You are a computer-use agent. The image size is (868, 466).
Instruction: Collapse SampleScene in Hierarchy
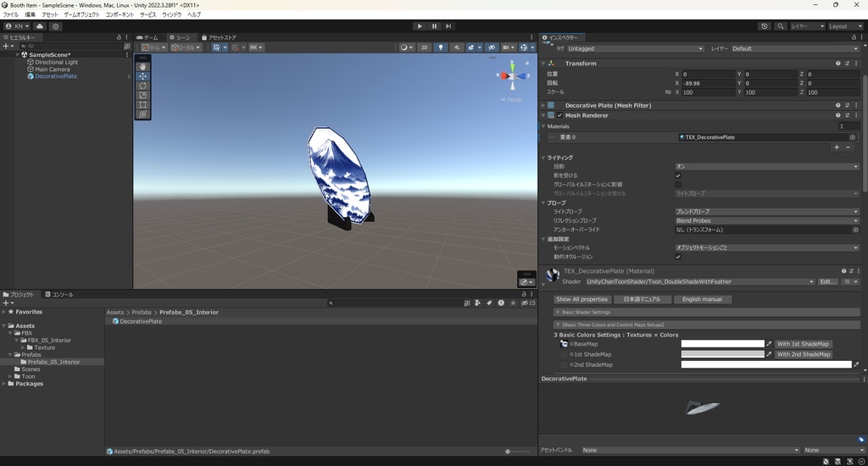(17, 55)
